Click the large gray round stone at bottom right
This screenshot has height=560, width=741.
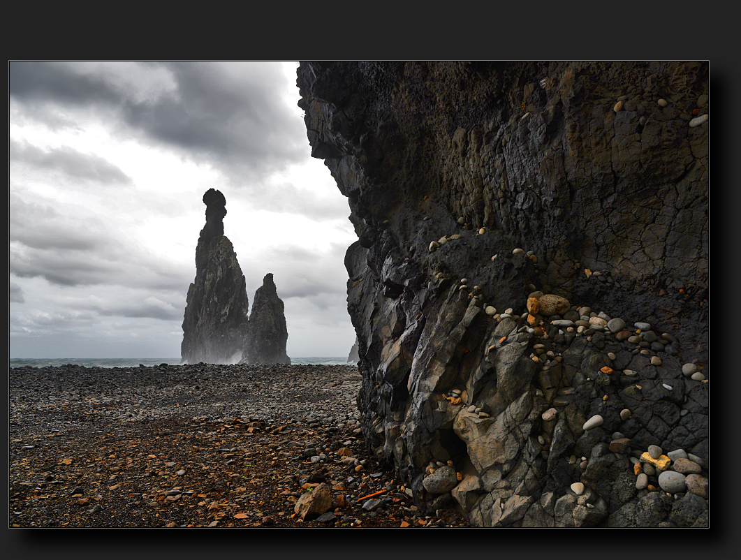coord(672,481)
